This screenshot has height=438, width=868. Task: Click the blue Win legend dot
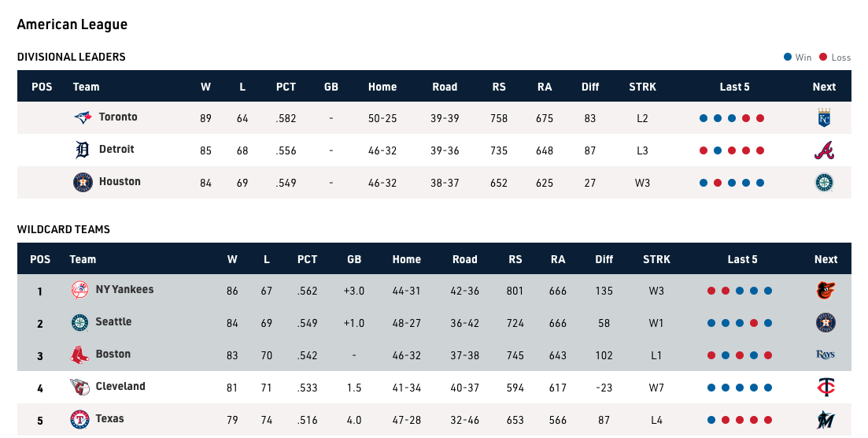pyautogui.click(x=788, y=58)
